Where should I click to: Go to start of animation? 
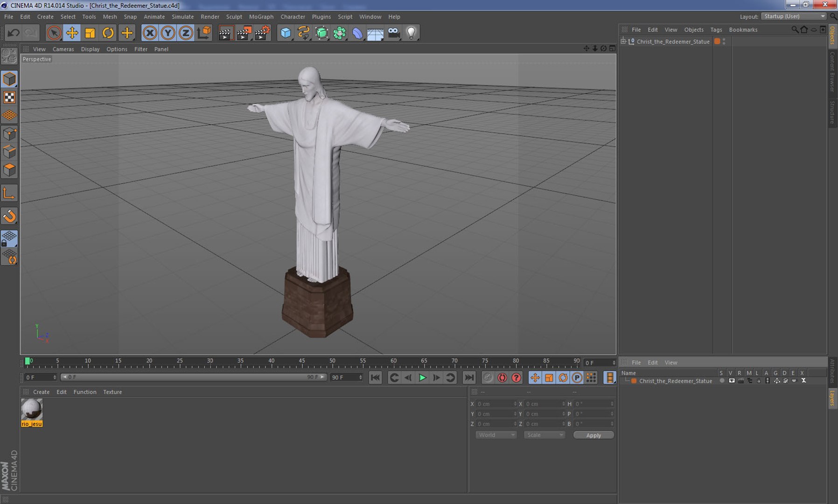(375, 378)
